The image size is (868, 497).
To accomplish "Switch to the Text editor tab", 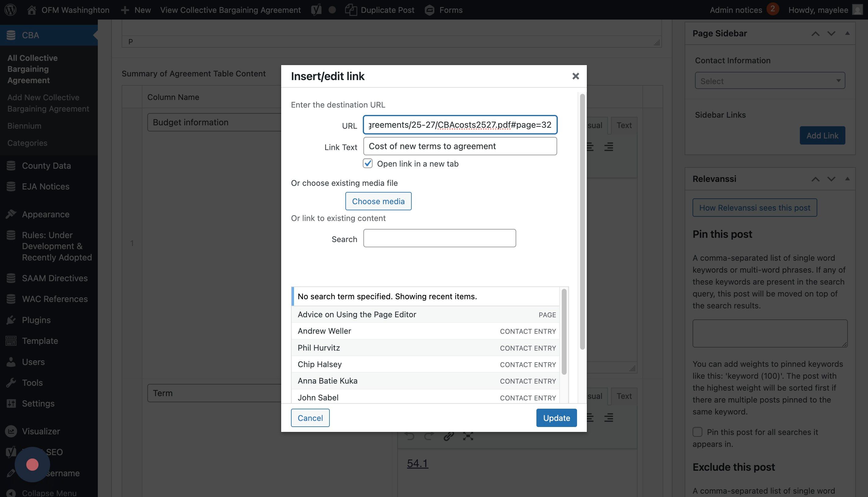I will pyautogui.click(x=623, y=125).
